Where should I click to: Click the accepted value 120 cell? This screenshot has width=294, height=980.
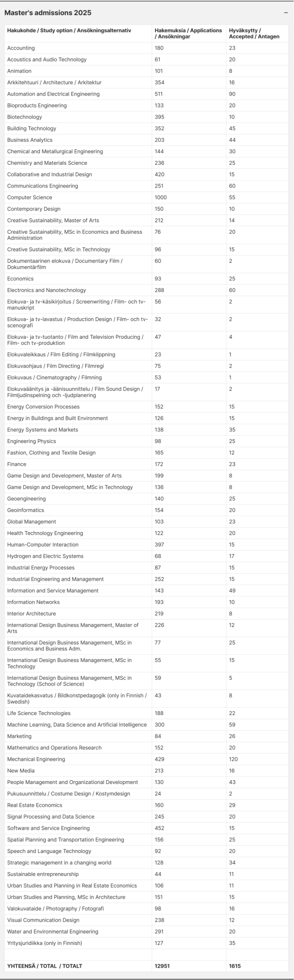233,759
